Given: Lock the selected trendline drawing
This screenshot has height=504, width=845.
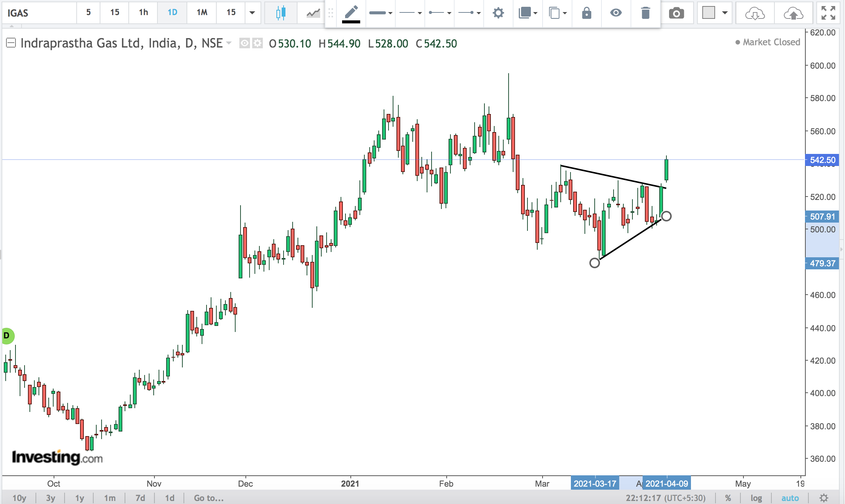Looking at the screenshot, I should pyautogui.click(x=586, y=13).
